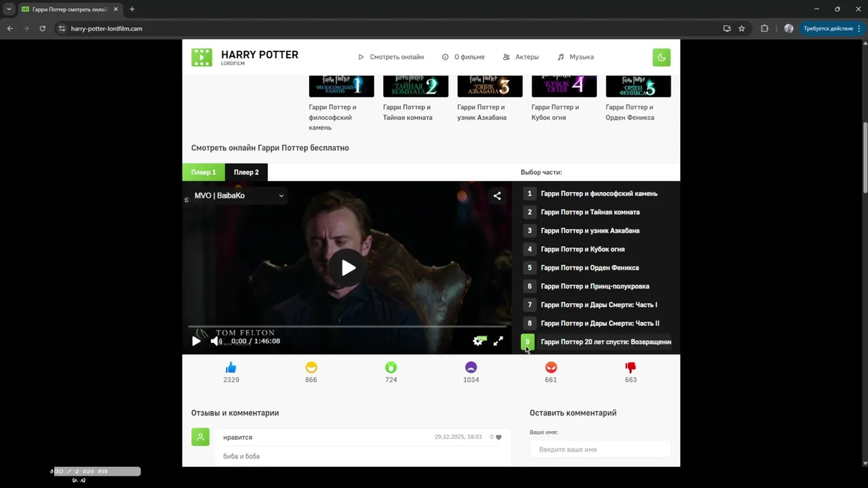This screenshot has height=488, width=868.
Task: Open Узник Азкабана poster thumbnail
Action: [x=490, y=86]
